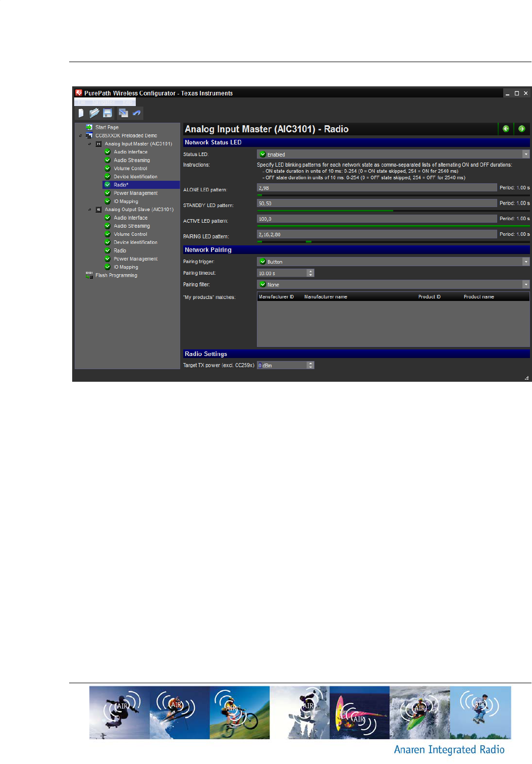Open Radio under Analog Output Slave
Screen dimensions: 532x764
120,250
